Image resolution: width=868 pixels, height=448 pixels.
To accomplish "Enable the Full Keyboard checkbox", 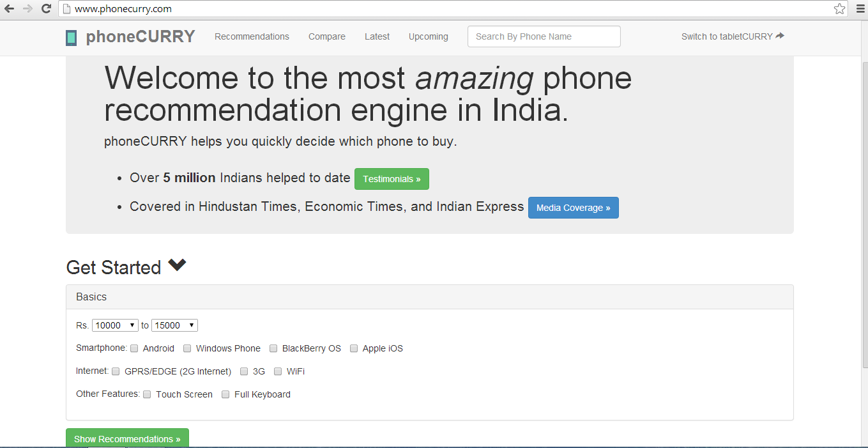I will pos(225,394).
